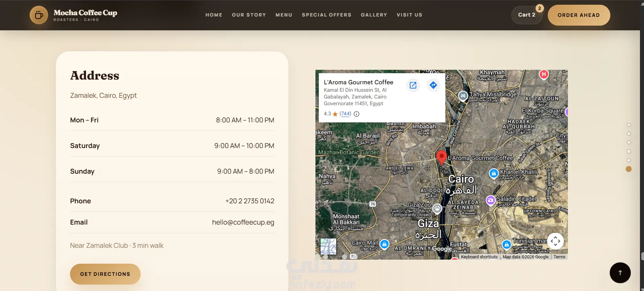Click the hours '8:00 AM – 11:00 PM'

tap(245, 120)
